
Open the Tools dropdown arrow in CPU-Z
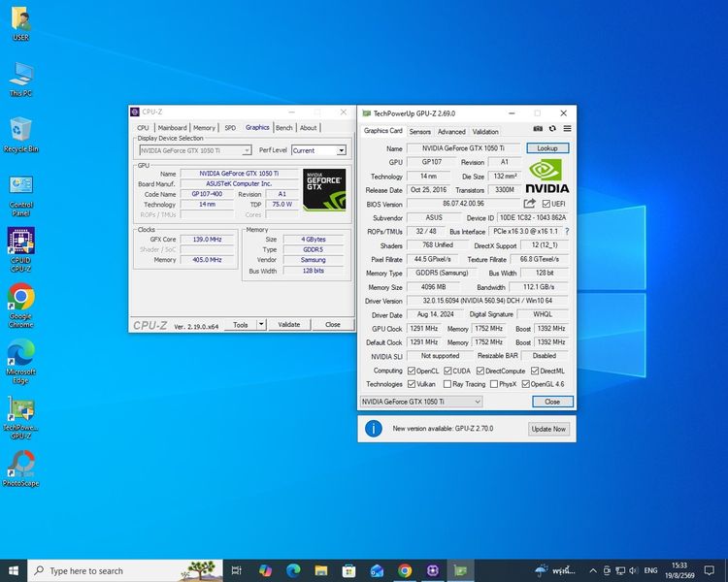(261, 324)
